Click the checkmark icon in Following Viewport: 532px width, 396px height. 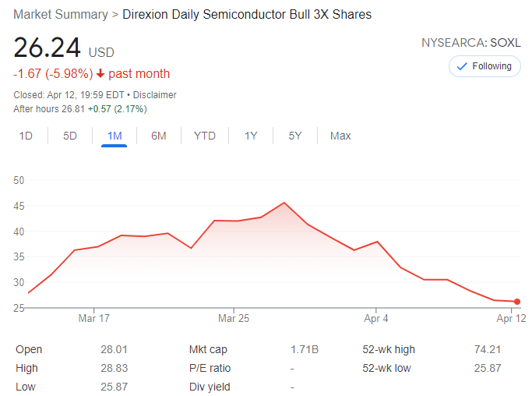pos(462,66)
